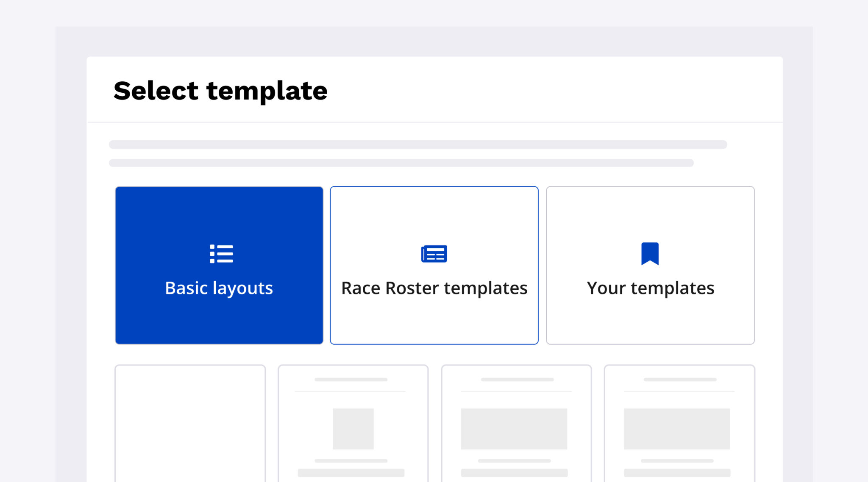Image resolution: width=868 pixels, height=482 pixels.
Task: Click the blue list glyph above Basic layouts label
Action: 220,253
